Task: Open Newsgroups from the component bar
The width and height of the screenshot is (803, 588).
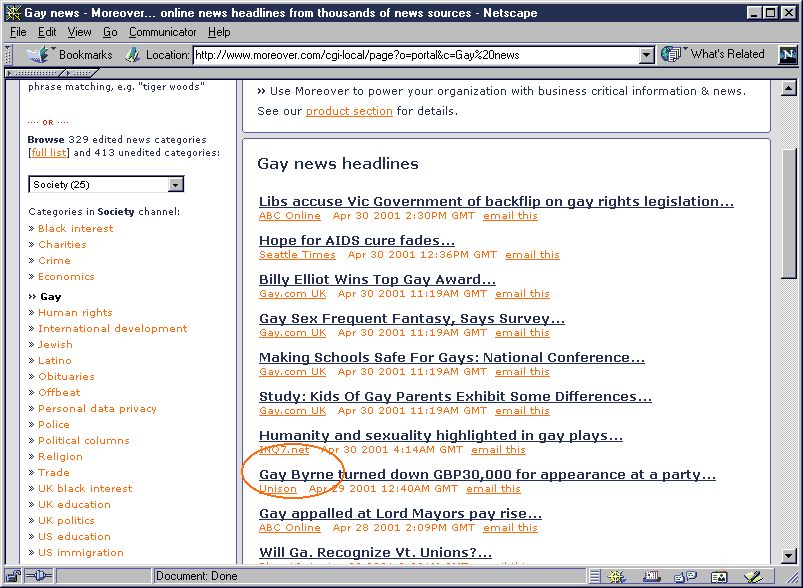Action: click(x=686, y=577)
